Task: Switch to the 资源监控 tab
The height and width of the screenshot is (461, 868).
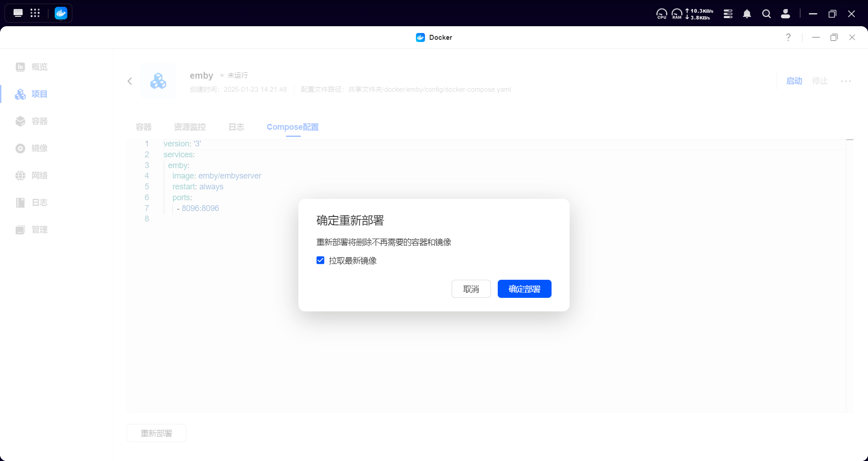Action: coord(189,127)
